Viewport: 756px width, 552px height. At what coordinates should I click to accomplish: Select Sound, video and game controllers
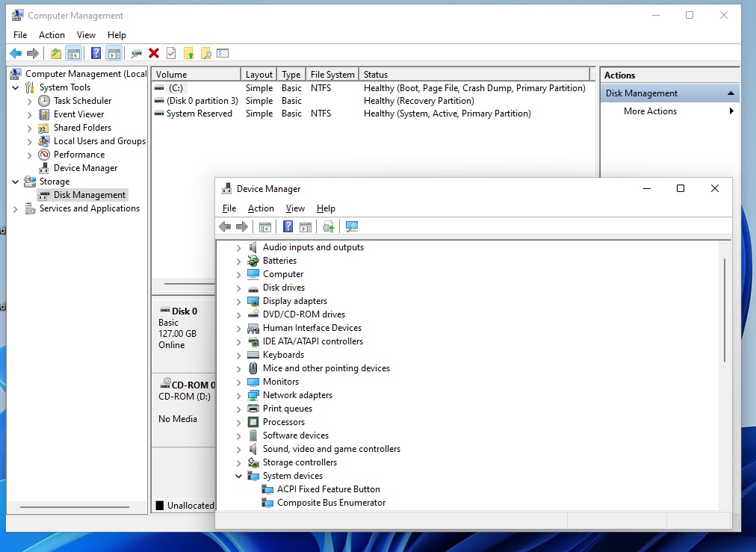331,450
